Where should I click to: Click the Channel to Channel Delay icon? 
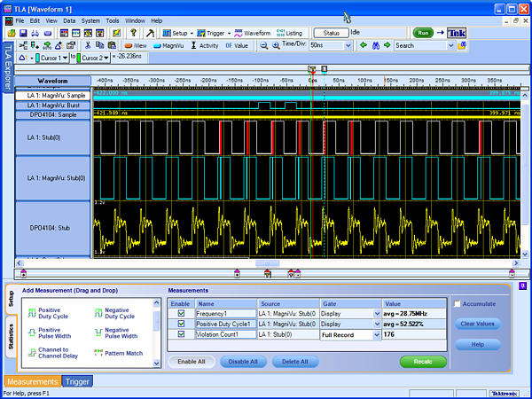click(x=32, y=353)
